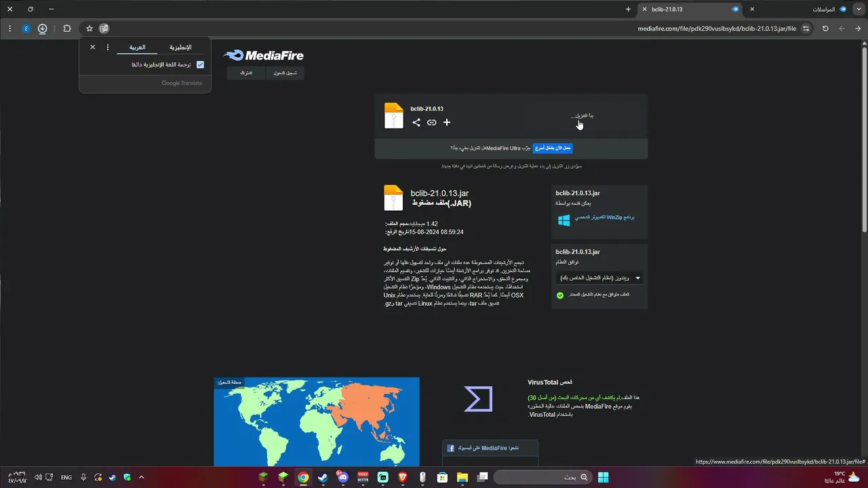The height and width of the screenshot is (488, 868).
Task: Click the system clock in taskbar
Action: [18, 477]
